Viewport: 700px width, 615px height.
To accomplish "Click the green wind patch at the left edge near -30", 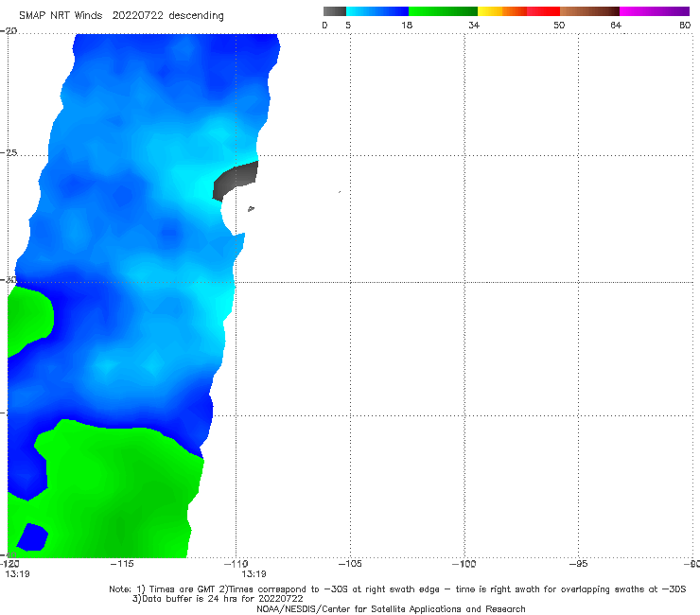I will 29,320.
